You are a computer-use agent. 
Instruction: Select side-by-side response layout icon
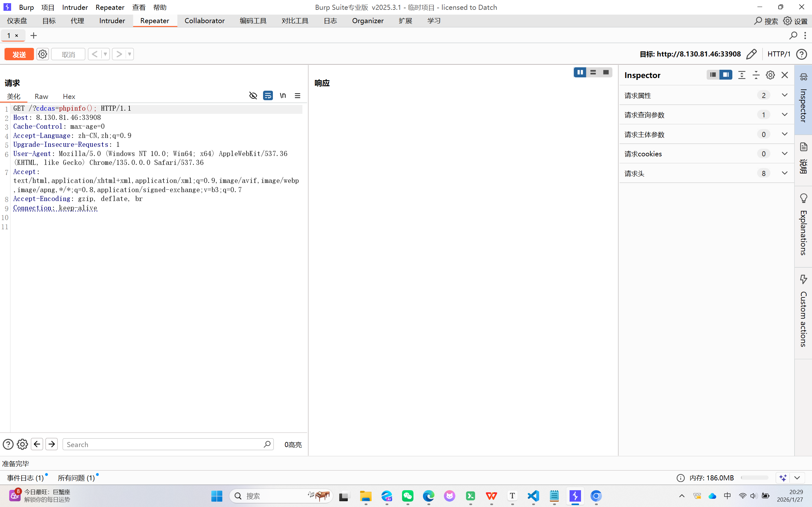(580, 72)
